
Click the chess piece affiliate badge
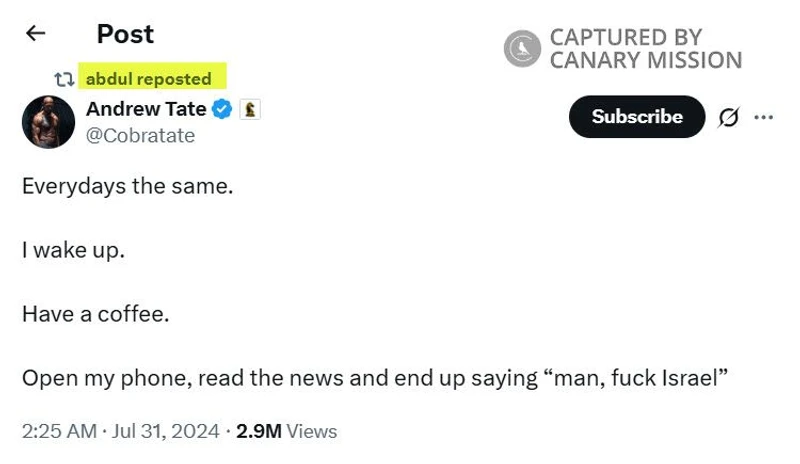coord(250,110)
